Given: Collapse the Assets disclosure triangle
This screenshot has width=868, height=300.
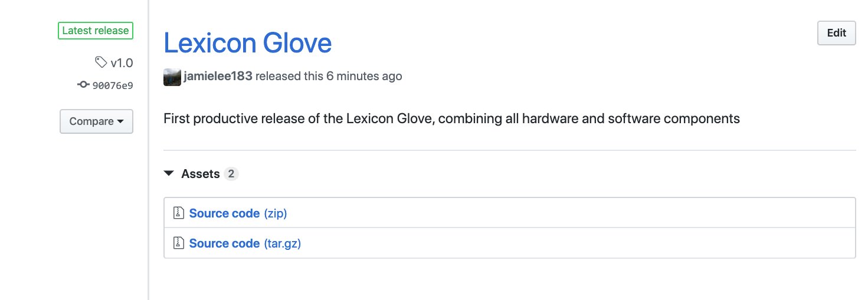Looking at the screenshot, I should pos(169,174).
